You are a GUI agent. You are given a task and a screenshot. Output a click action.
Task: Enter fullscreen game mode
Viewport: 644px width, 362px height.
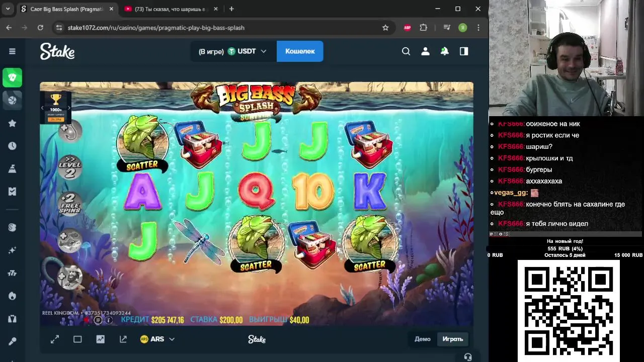(55, 339)
